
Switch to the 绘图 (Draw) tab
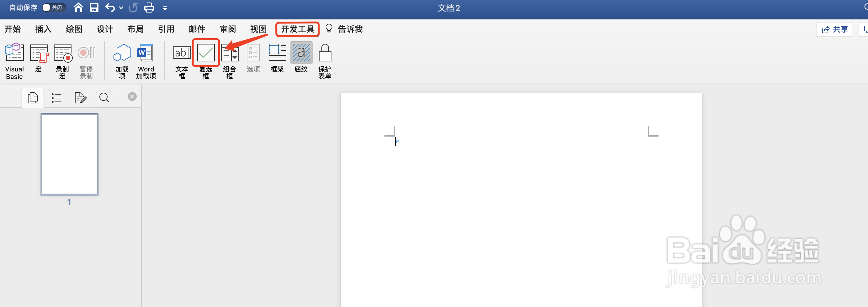tap(74, 29)
